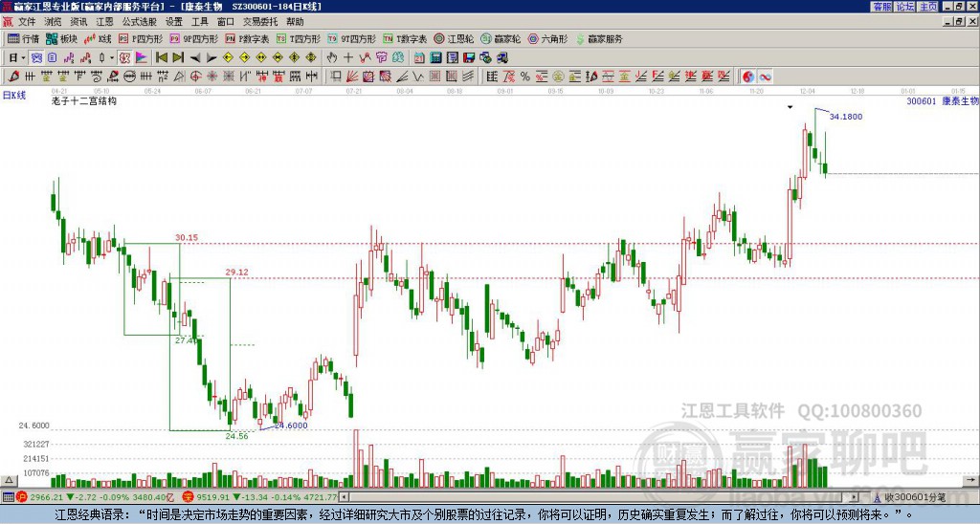The width and height of the screenshot is (980, 524).
Task: Click the pink flag icon
Action: 142,57
